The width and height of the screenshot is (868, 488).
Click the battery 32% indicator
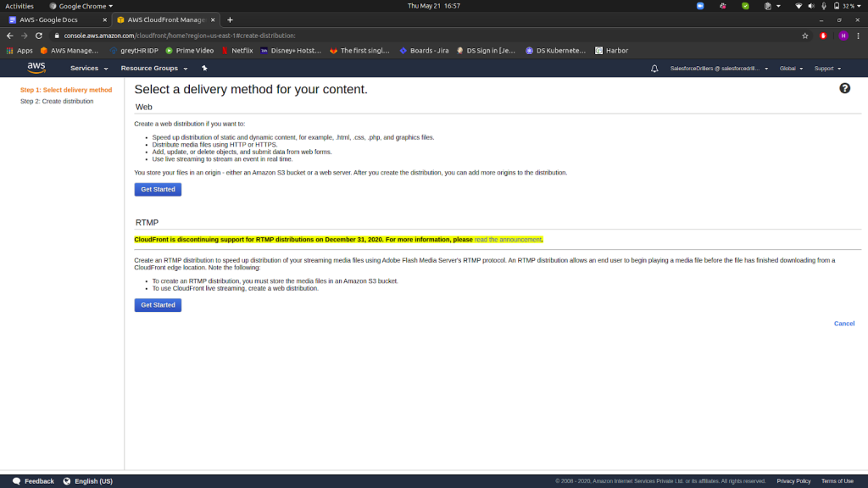coord(848,6)
